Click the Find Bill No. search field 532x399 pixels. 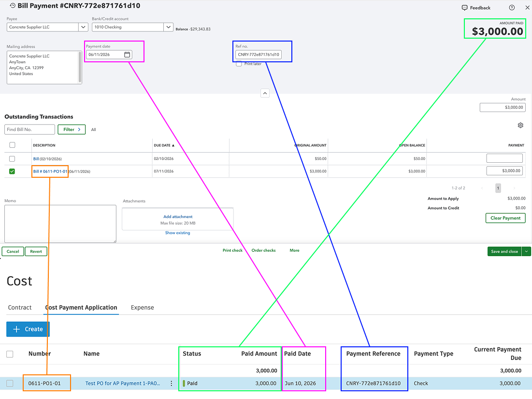pos(29,129)
